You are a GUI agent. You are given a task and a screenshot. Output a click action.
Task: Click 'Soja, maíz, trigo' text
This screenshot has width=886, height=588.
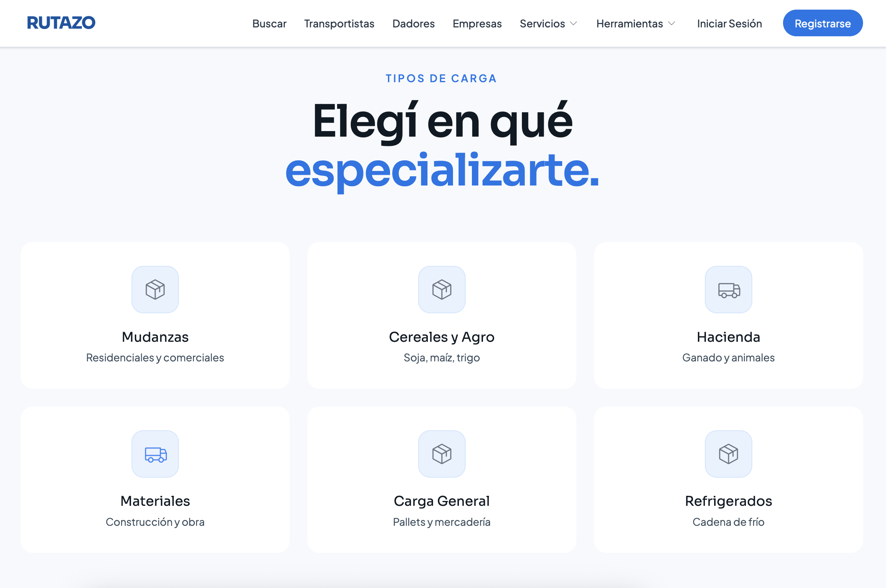[442, 358]
